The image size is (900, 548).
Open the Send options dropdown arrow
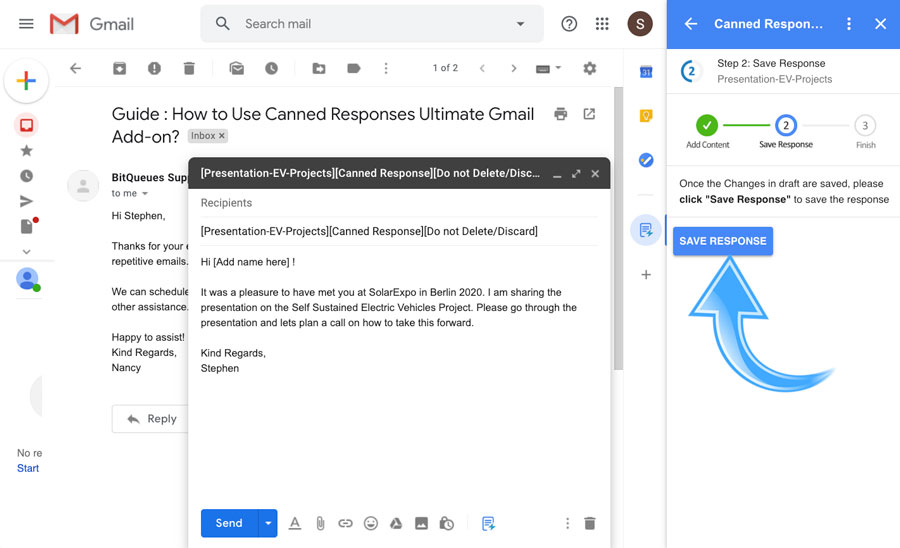pyautogui.click(x=268, y=523)
